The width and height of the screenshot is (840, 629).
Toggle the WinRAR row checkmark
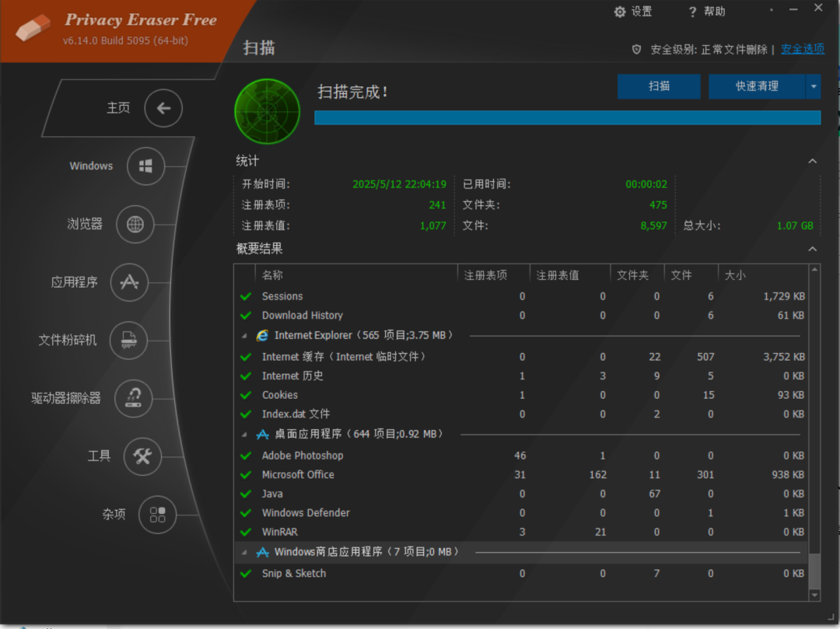246,532
